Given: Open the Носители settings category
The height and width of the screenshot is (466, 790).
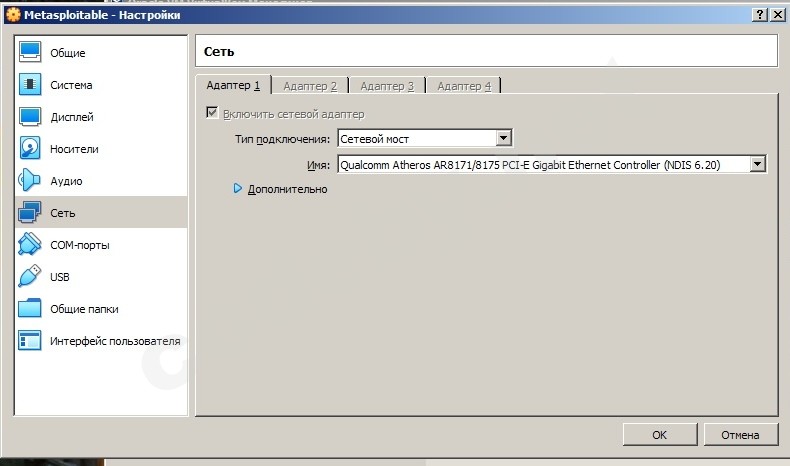Looking at the screenshot, I should [x=101, y=149].
